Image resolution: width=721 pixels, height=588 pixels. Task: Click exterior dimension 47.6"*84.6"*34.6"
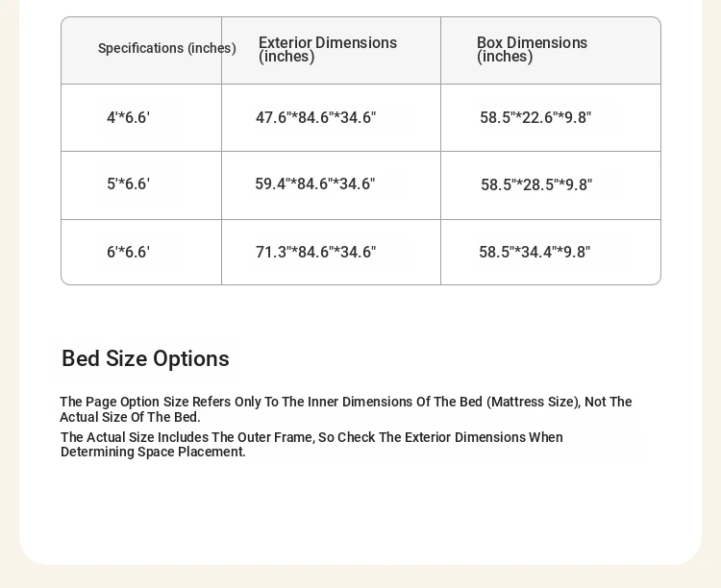[316, 117]
